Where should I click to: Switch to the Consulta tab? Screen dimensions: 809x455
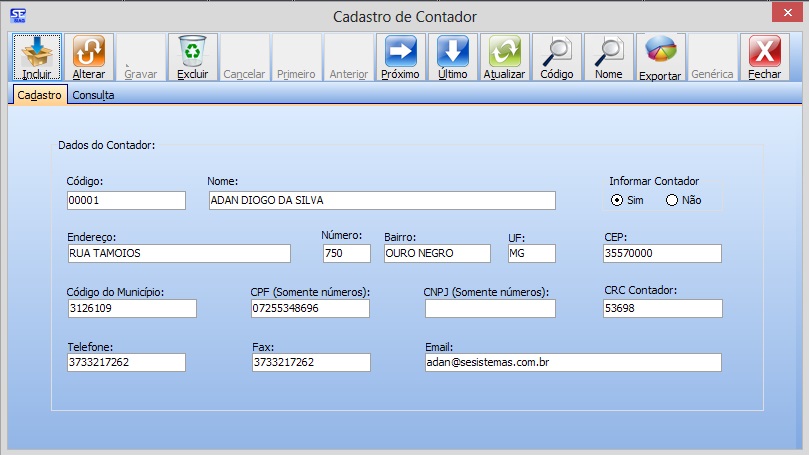93,95
